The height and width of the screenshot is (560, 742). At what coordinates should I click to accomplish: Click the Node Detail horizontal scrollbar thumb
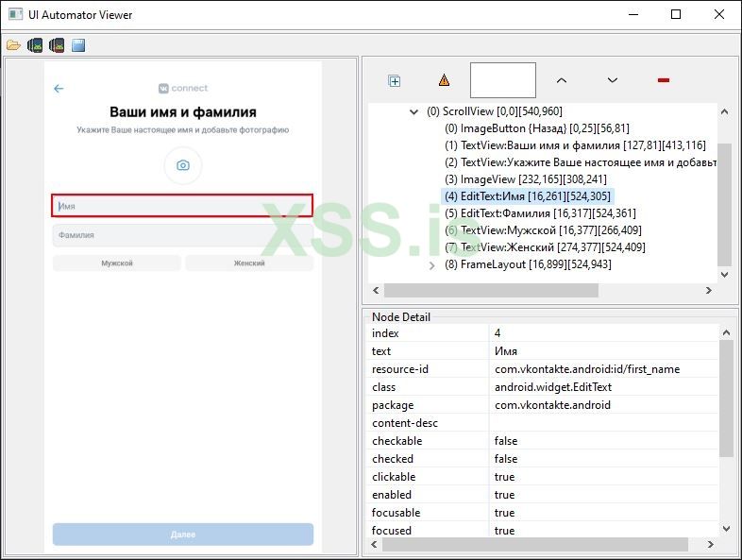[534, 544]
